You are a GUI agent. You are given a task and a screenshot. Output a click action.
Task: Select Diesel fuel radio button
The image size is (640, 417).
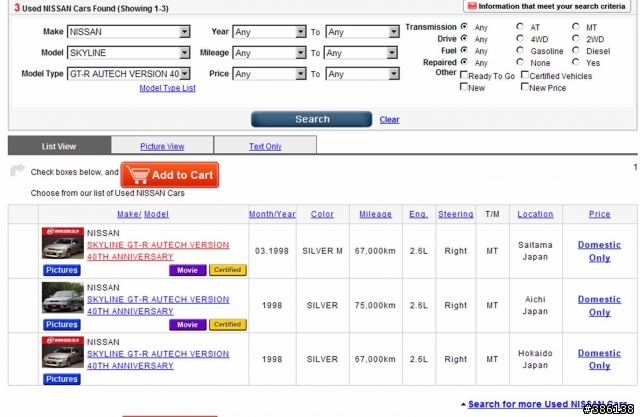pos(576,50)
